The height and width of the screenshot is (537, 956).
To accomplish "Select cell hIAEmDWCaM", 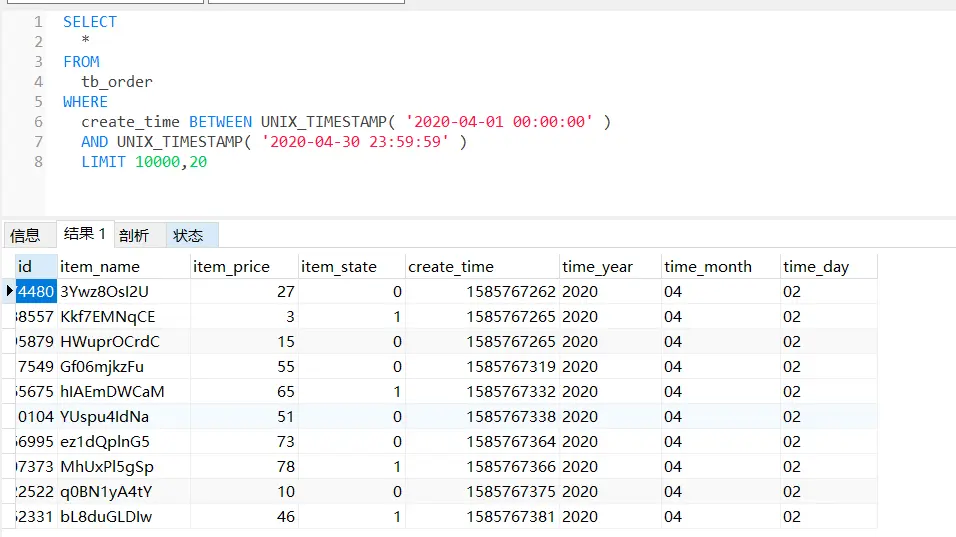I will tap(124, 392).
